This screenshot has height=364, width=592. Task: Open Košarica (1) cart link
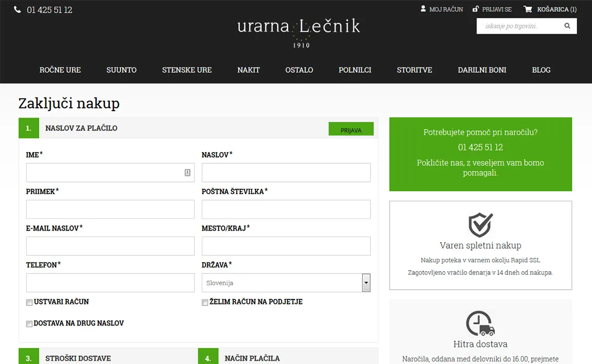coord(557,10)
